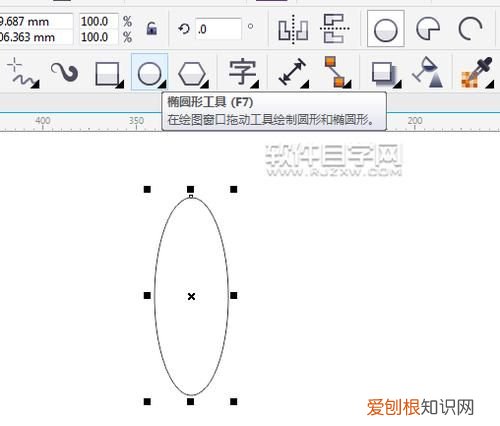Screen dimensions: 500x426
Task: Select the Color Eyedropper tool
Action: tap(475, 73)
